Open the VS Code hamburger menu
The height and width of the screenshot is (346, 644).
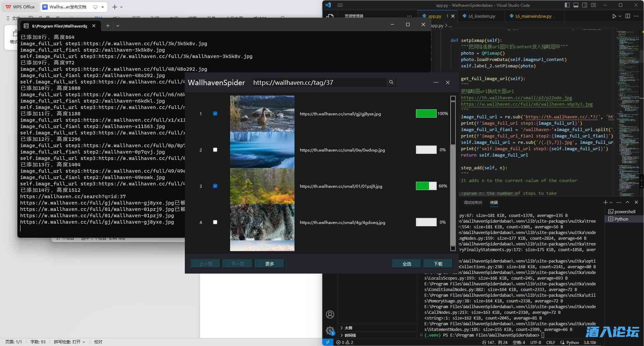[x=340, y=5]
